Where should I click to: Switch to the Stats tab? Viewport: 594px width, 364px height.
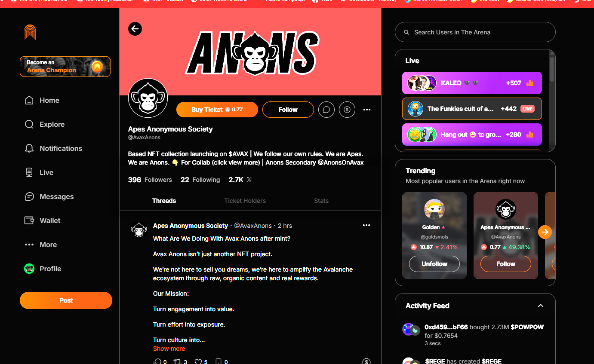[321, 201]
